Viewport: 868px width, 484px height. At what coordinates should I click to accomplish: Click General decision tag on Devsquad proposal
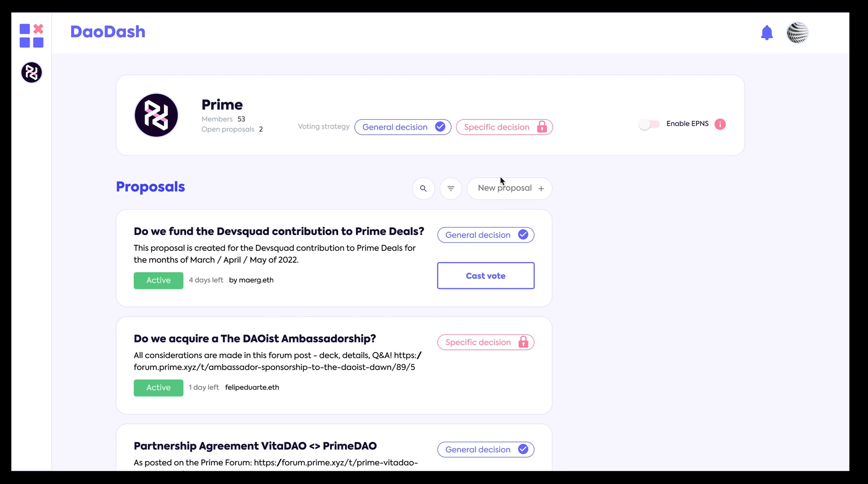coord(486,235)
